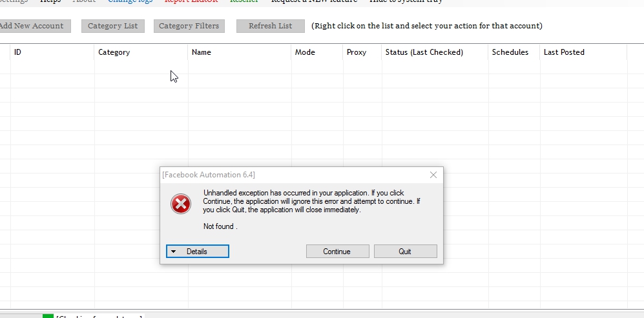Close the Facebook Automation 6.4 dialog
Screen dimensions: 644x318
click(x=433, y=175)
